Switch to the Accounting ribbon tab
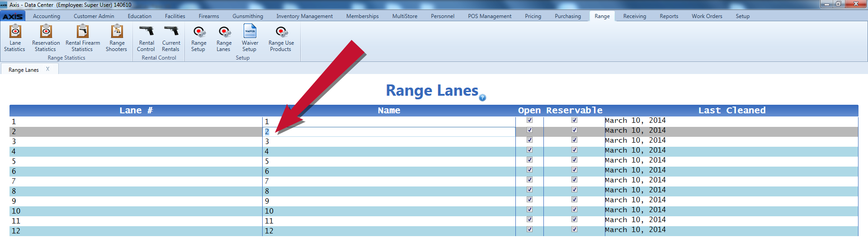This screenshot has width=868, height=242. 47,16
